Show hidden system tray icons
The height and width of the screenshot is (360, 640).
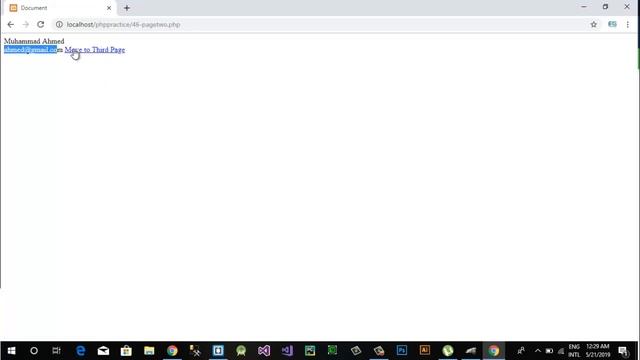tap(538, 351)
